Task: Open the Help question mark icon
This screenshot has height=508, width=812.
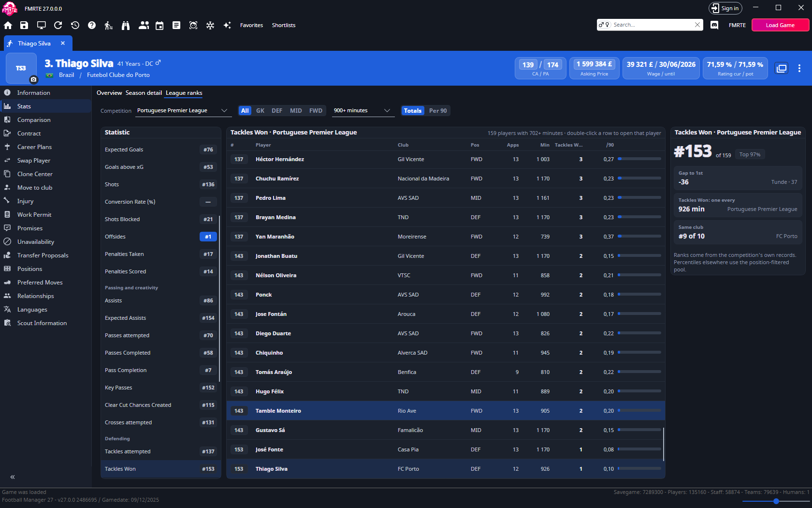Action: coord(92,25)
